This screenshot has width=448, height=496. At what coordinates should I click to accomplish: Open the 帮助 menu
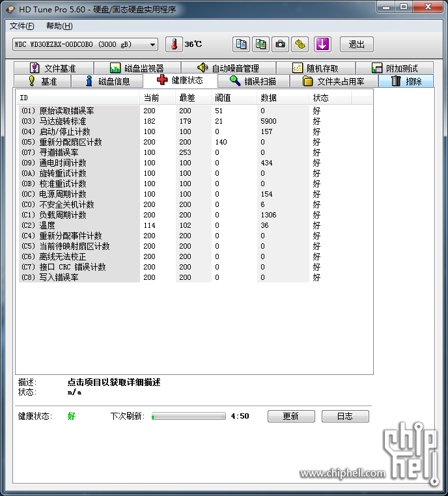point(59,26)
